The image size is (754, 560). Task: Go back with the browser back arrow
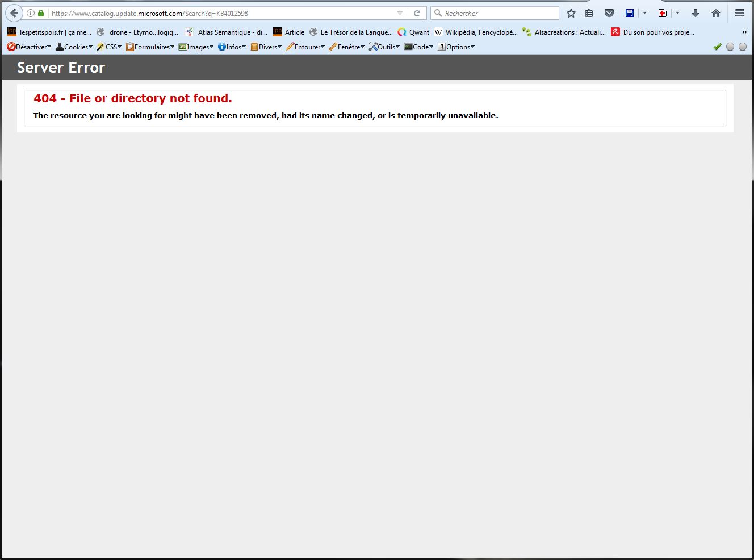pyautogui.click(x=14, y=13)
